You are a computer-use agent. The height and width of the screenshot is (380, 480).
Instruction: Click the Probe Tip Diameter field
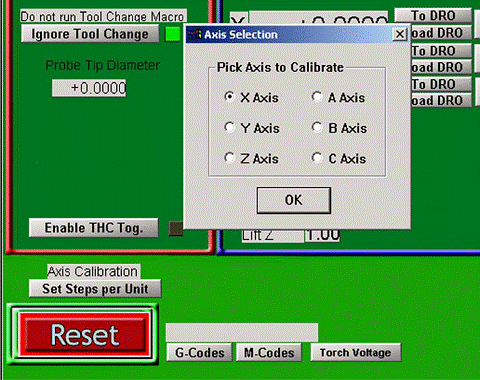[x=89, y=88]
